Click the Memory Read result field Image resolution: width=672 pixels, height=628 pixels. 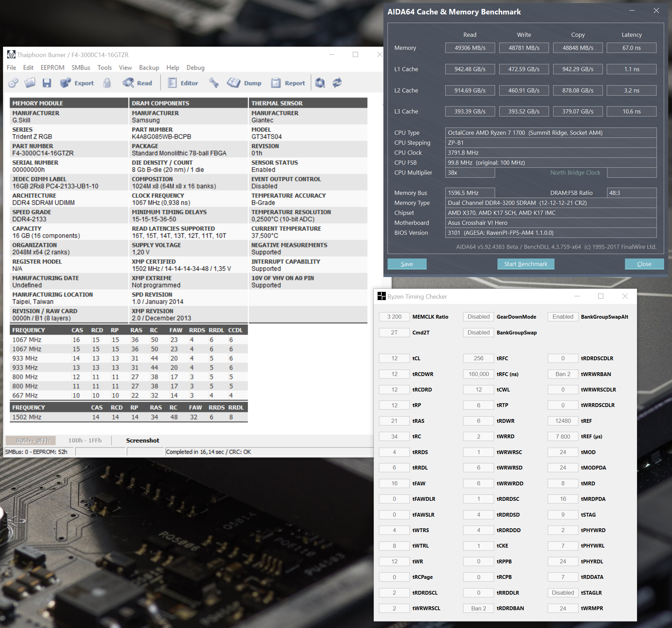click(470, 48)
